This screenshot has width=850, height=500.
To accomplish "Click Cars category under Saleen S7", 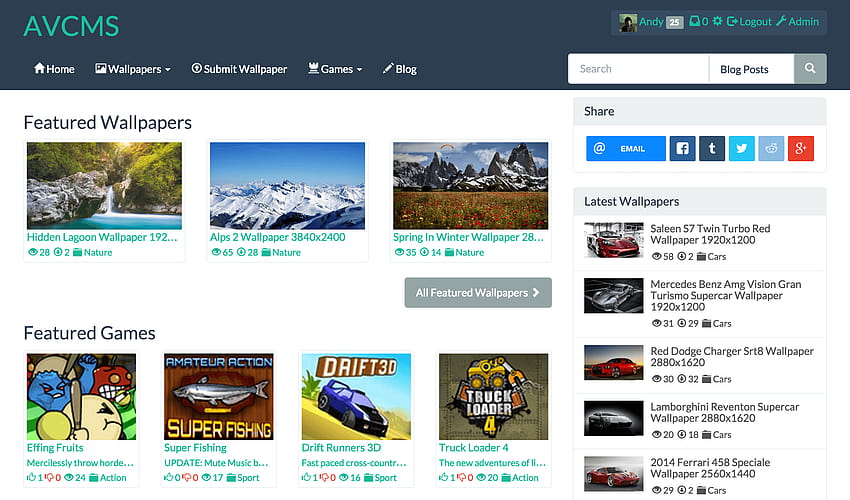I will (711, 257).
